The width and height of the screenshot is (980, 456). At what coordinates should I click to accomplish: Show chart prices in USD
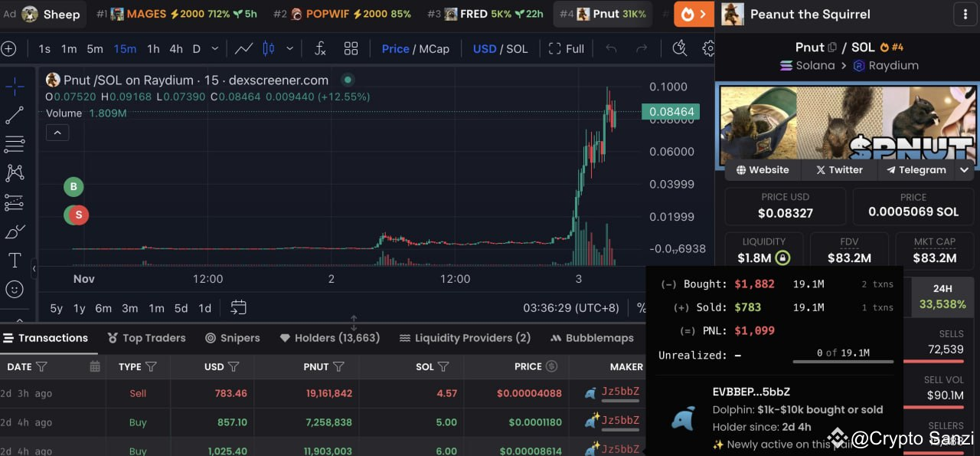(485, 49)
